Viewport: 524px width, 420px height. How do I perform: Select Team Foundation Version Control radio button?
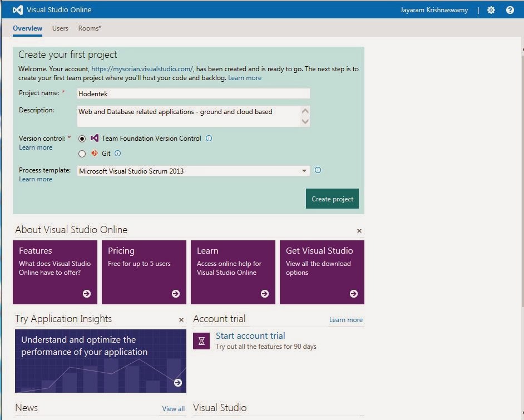coord(82,139)
